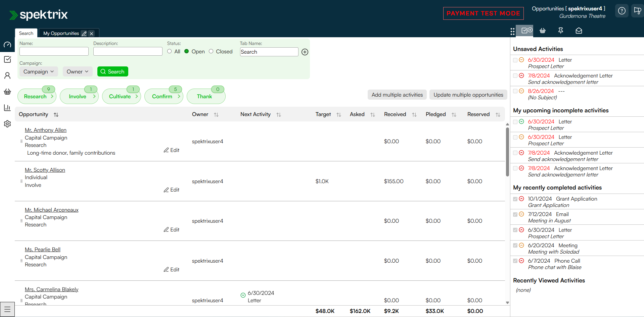Filter by the Research stage

click(x=37, y=96)
